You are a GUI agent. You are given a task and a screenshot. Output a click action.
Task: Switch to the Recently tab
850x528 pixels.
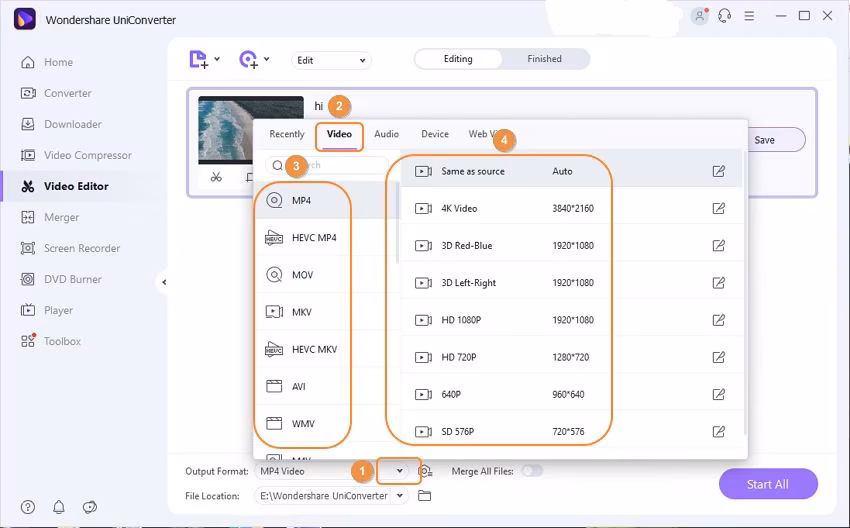pos(287,134)
